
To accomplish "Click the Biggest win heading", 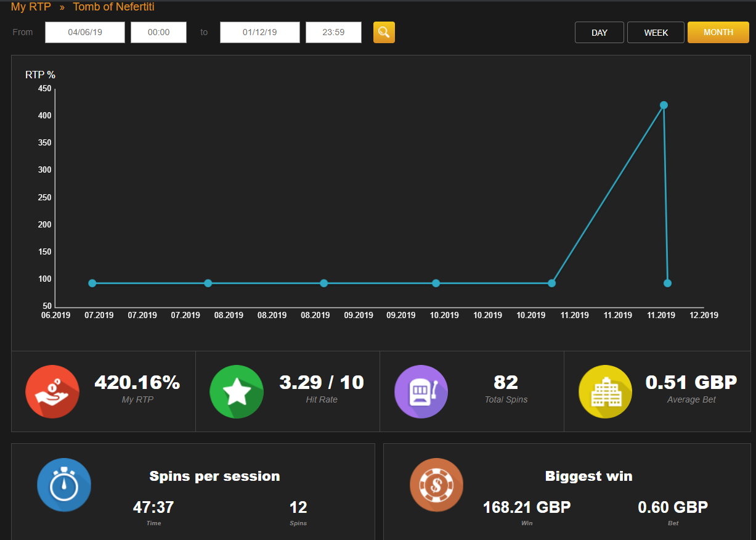I will (589, 476).
